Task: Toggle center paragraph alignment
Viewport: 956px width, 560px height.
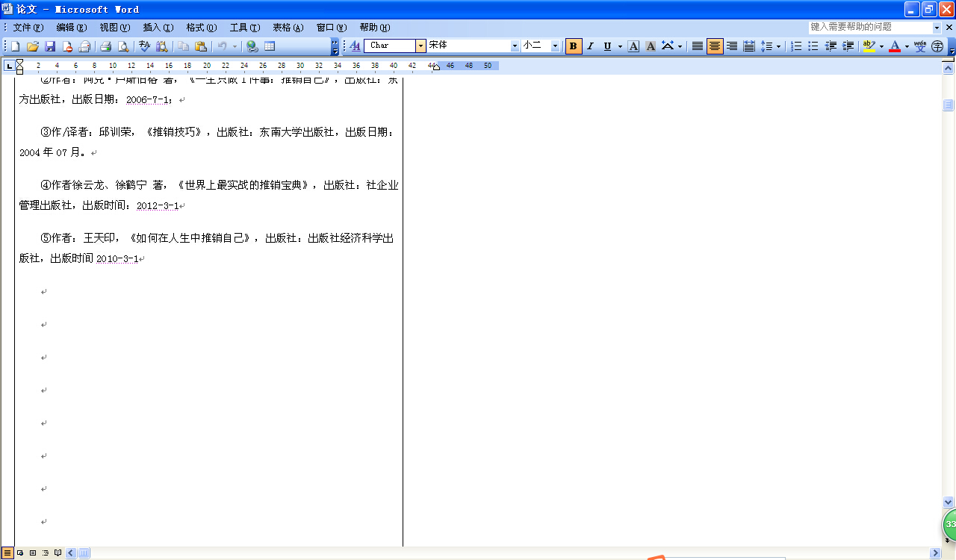Action: pos(713,46)
